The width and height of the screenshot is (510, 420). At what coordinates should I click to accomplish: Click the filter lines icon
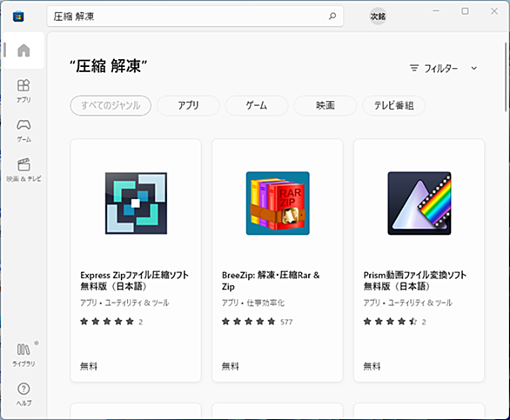tap(414, 68)
